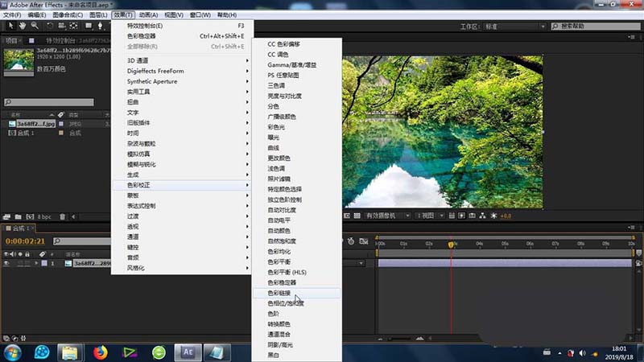
Task: Click the timeline zoom-out small mountain icon
Action: point(380,339)
